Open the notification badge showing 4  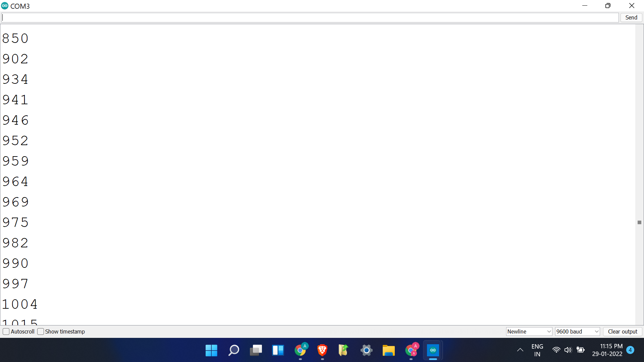[630, 350]
